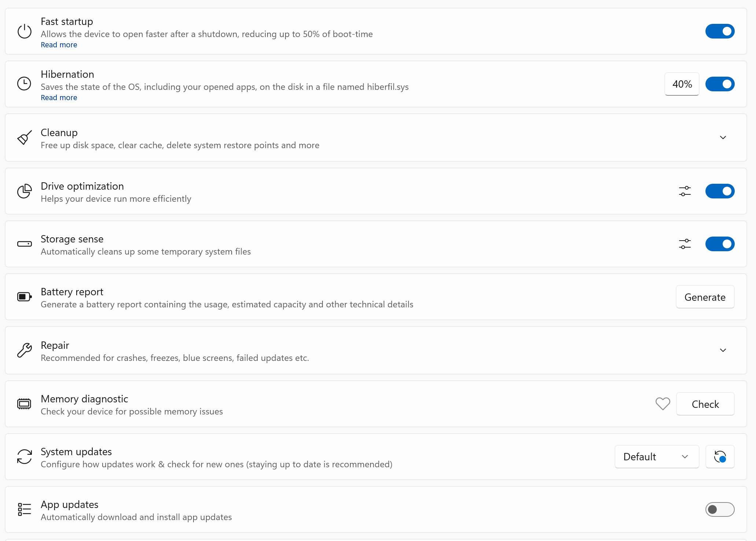Open Drive optimization settings sliders icon
756x541 pixels.
pos(685,191)
